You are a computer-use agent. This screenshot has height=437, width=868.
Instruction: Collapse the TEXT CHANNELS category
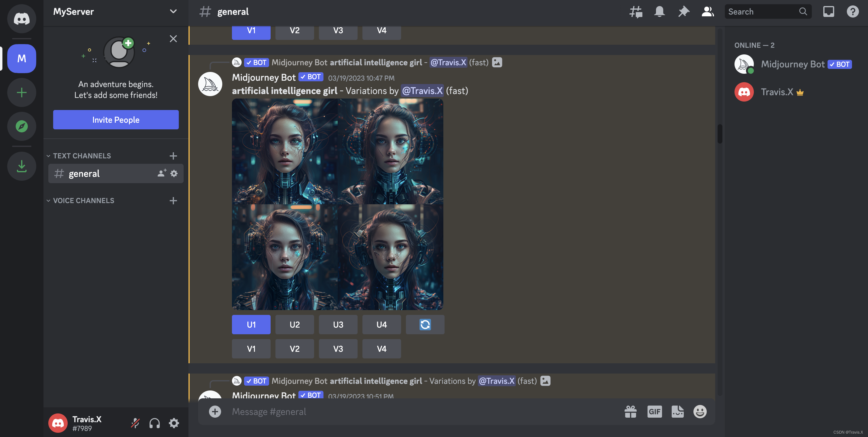[x=82, y=156]
